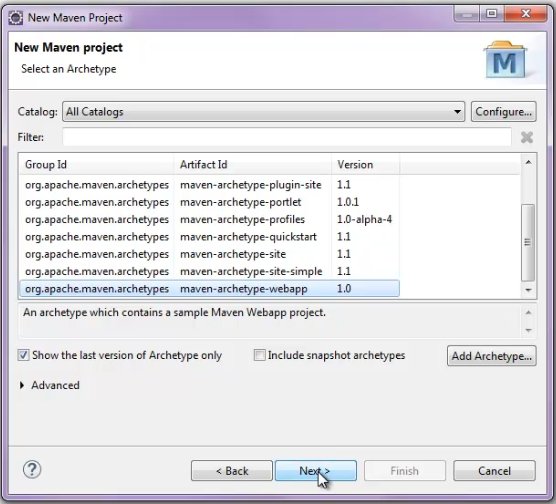556x504 pixels.
Task: Click the description box scroll down arrow
Action: coord(528,330)
